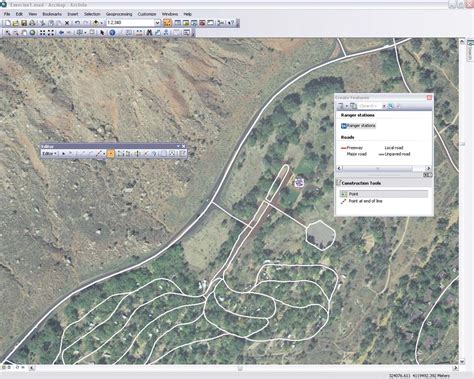474x379 pixels.
Task: Open the Bookmarks menu
Action: 52,14
